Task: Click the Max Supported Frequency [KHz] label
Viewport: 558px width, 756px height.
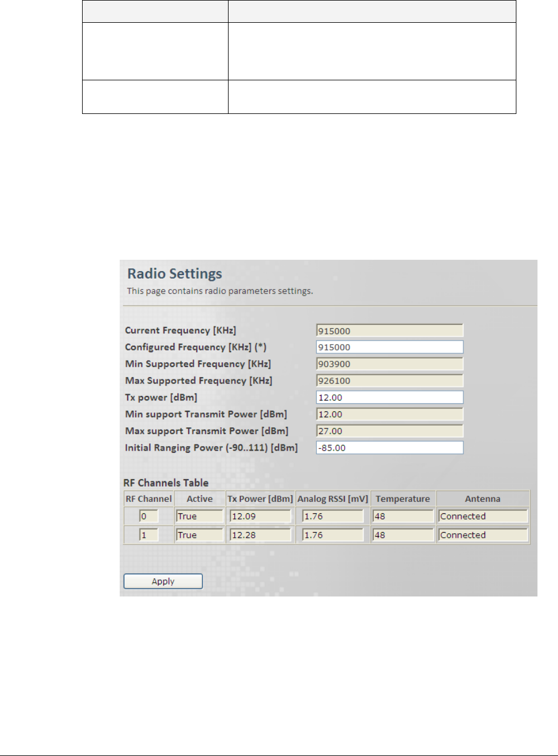Action: (x=199, y=381)
